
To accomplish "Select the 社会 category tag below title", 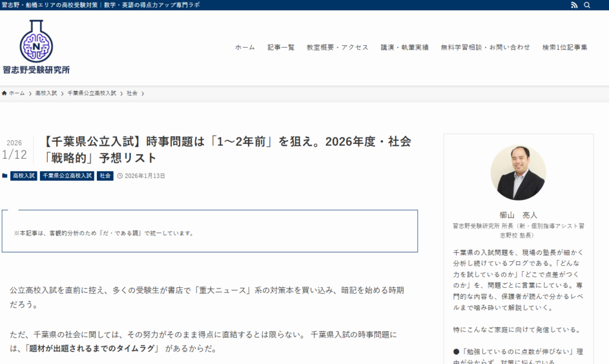I will pyautogui.click(x=105, y=176).
